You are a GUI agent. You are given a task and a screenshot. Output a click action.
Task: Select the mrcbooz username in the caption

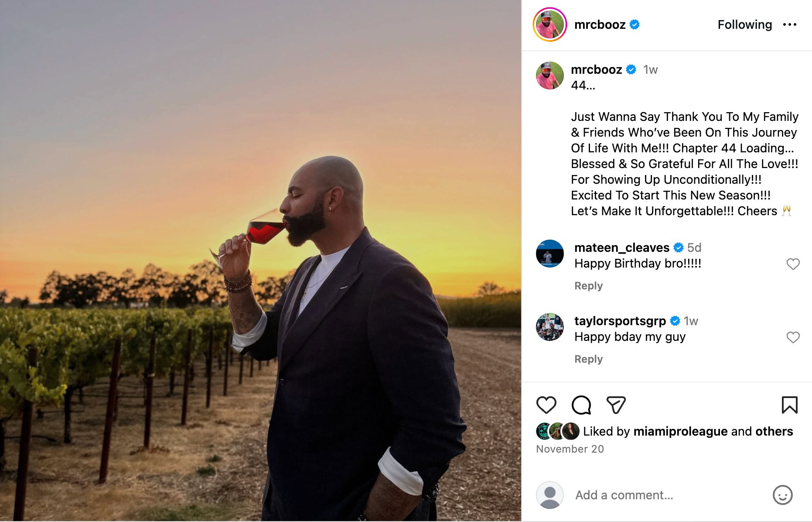tap(596, 69)
